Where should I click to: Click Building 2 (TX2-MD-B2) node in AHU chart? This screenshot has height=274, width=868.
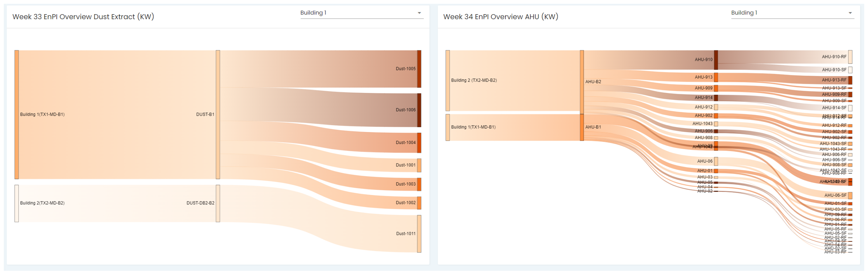click(x=447, y=80)
